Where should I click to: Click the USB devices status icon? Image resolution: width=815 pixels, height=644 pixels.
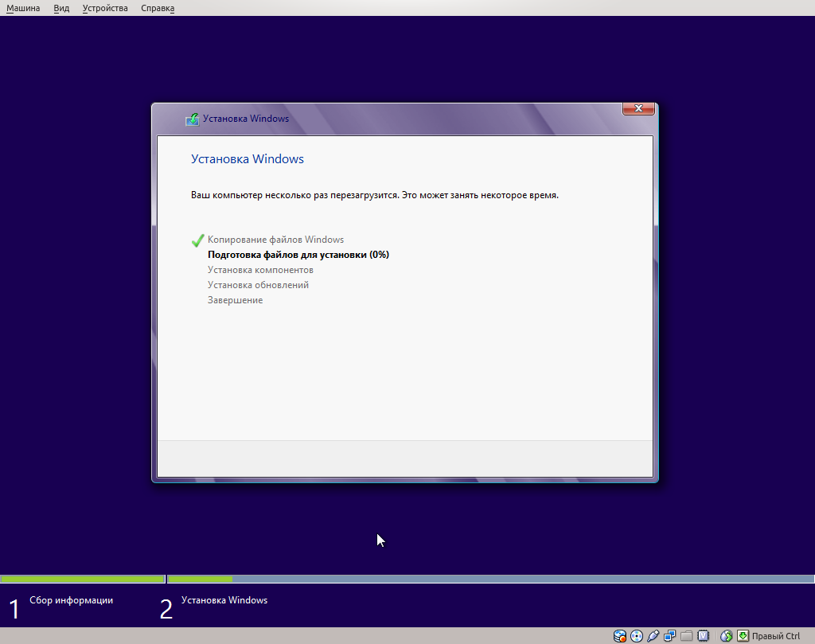653,636
